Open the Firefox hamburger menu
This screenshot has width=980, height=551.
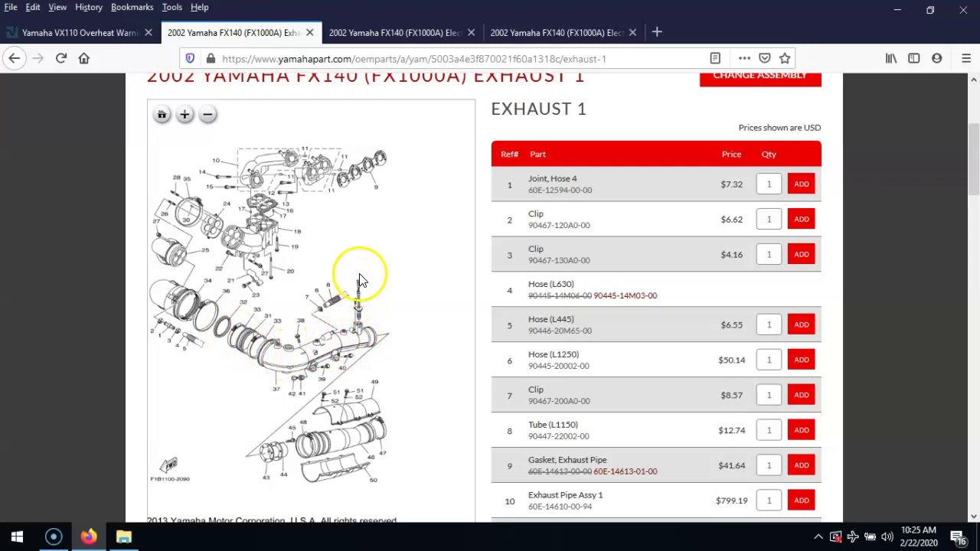pyautogui.click(x=966, y=58)
